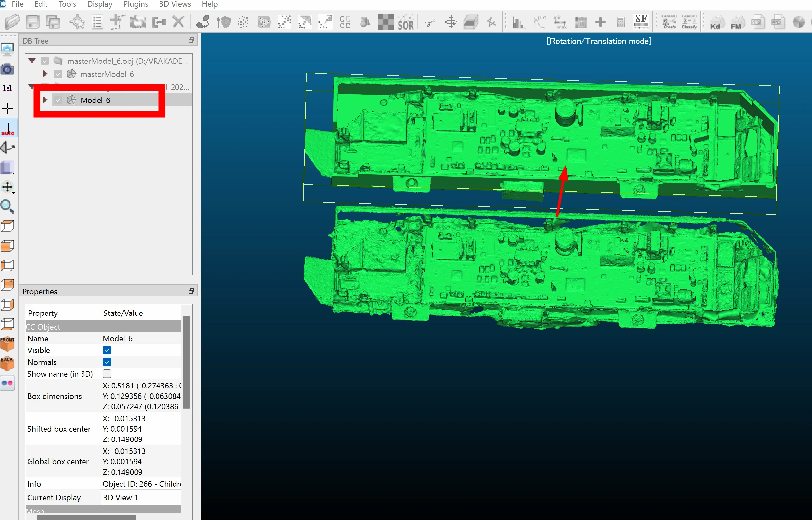
Task: Collapse the masterModel_6.obj file group
Action: pyautogui.click(x=32, y=61)
